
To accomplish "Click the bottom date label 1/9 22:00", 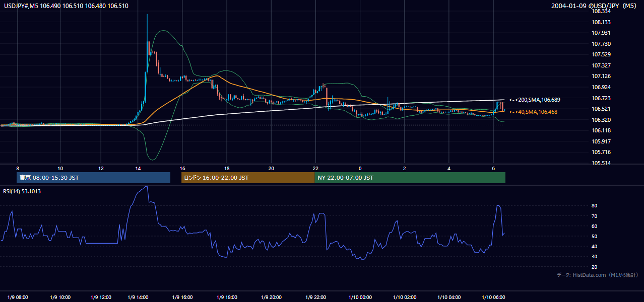I will 315,297.
